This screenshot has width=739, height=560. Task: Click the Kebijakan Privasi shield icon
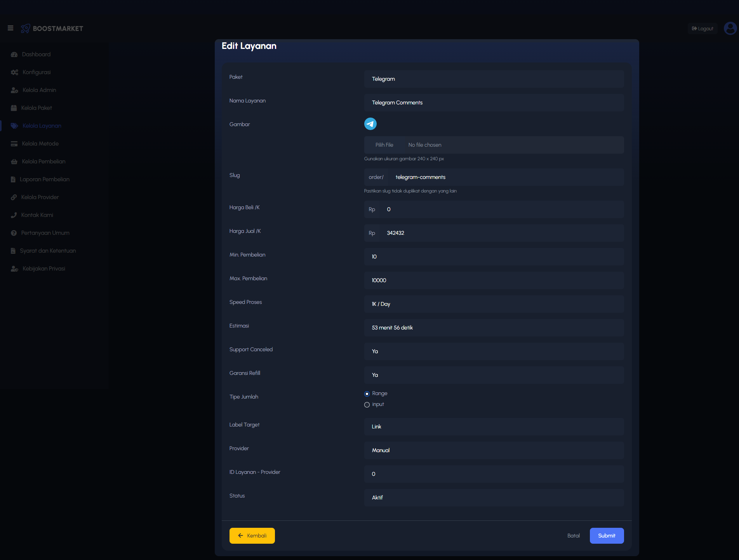tap(15, 269)
